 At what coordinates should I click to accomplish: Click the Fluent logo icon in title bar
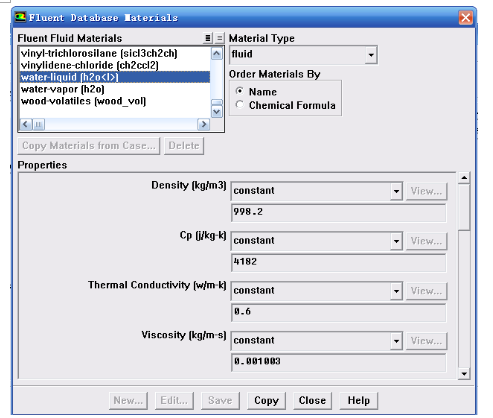20,17
